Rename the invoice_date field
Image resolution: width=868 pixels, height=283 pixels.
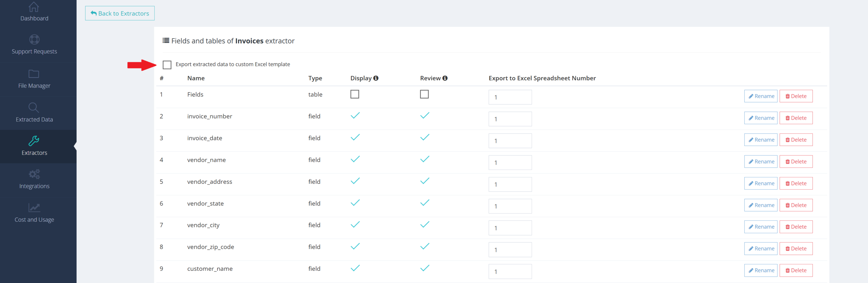pyautogui.click(x=761, y=140)
